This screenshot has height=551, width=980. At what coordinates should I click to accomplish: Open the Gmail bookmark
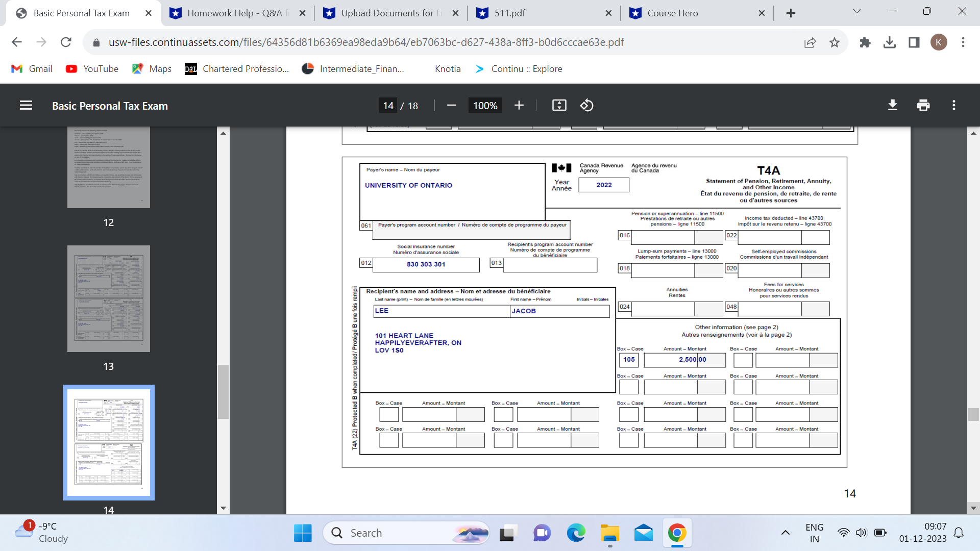[x=32, y=68]
